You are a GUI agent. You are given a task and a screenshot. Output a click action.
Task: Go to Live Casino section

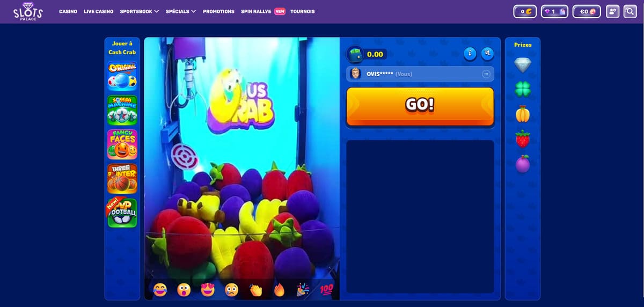(x=99, y=11)
